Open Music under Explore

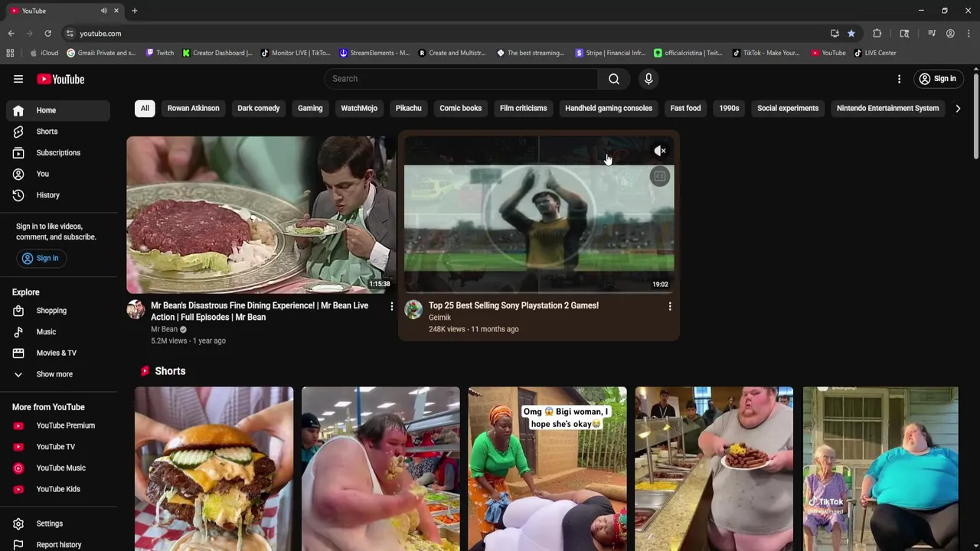point(58,332)
